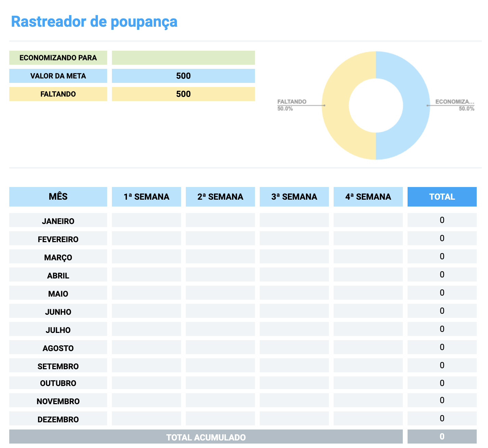
Task: Click the yellow FALTANDO label cell
Action: pyautogui.click(x=58, y=94)
